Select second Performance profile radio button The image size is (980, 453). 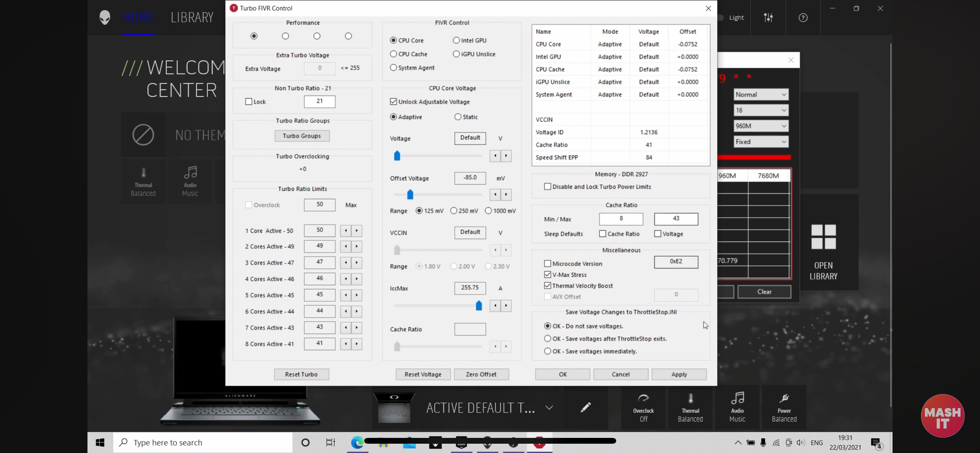pyautogui.click(x=286, y=36)
